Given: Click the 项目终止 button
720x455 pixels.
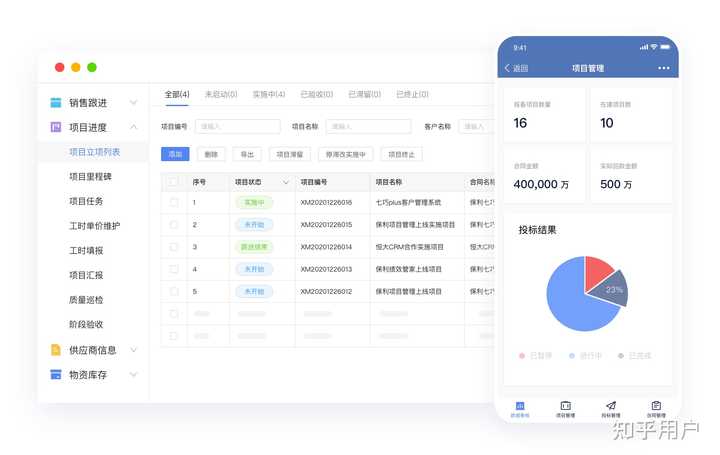Looking at the screenshot, I should pyautogui.click(x=401, y=154).
